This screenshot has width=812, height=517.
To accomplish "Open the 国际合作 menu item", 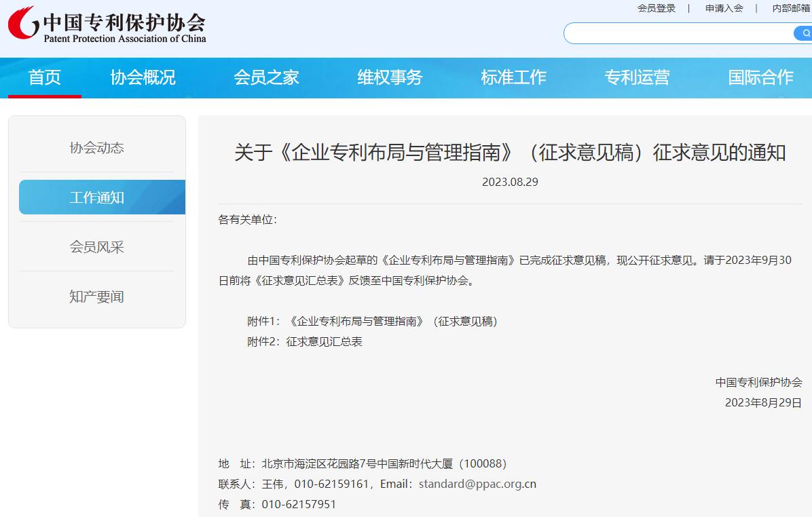I will coord(760,77).
